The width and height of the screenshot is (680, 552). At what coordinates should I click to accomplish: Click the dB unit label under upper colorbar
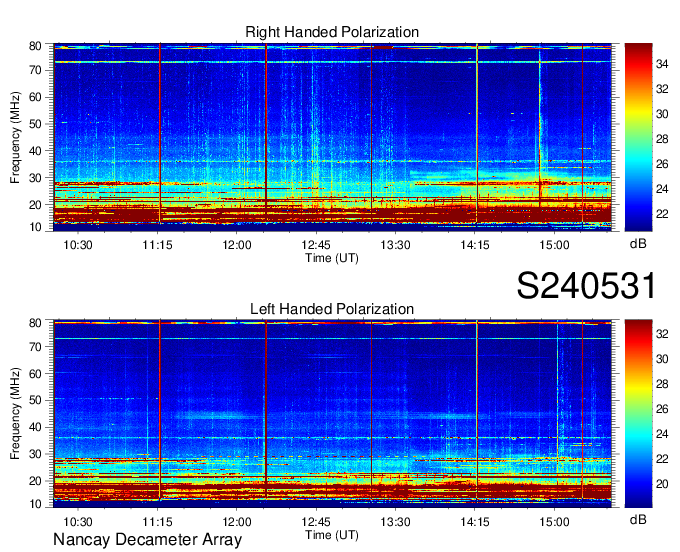pyautogui.click(x=638, y=244)
